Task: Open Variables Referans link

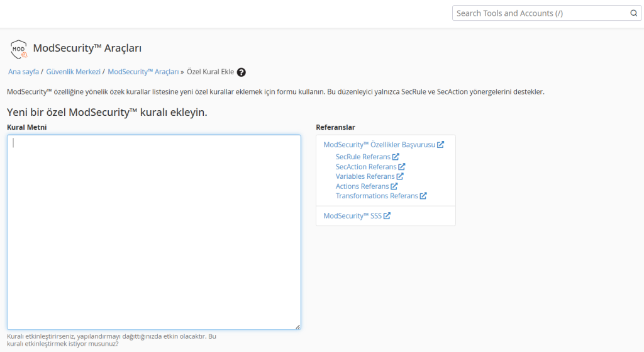Action: [x=365, y=176]
